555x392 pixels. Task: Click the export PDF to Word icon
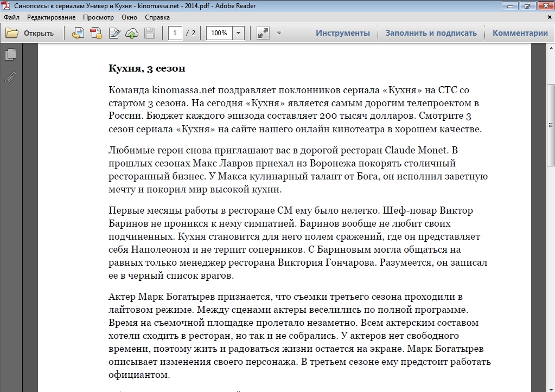point(78,33)
